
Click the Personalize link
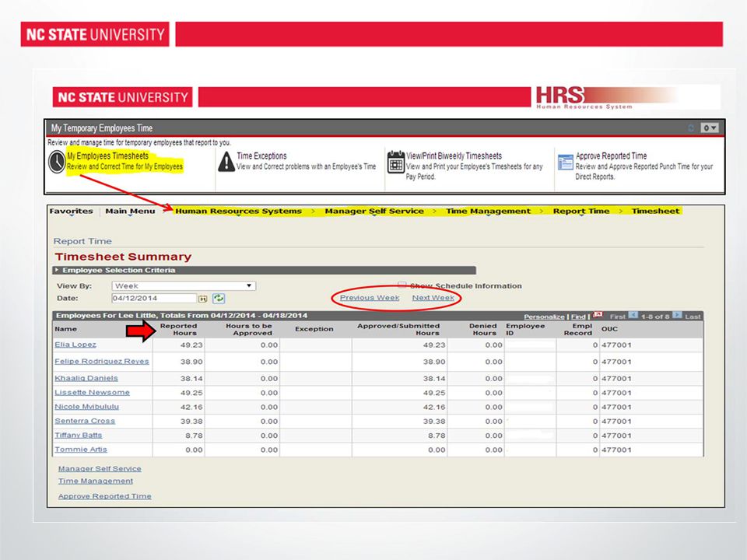pos(544,317)
